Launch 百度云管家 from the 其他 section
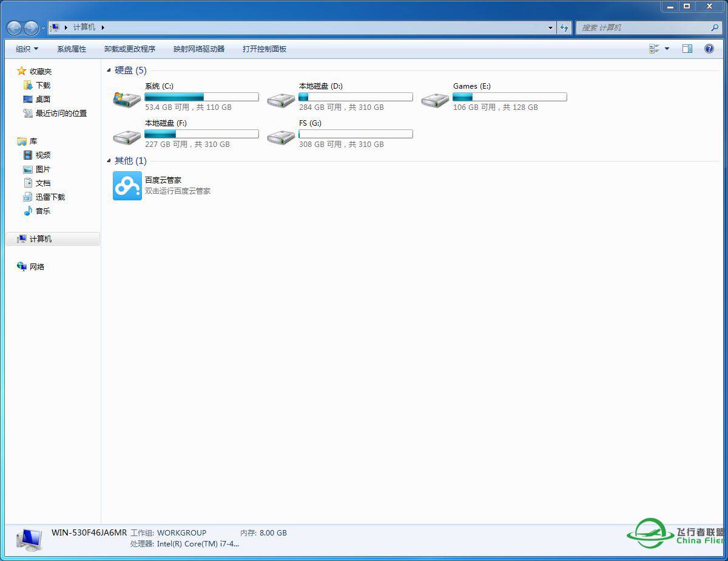 127,185
